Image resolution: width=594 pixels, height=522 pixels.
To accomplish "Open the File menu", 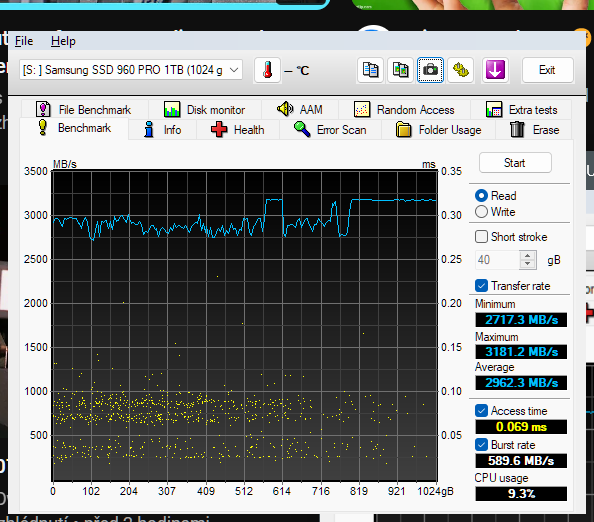I will pyautogui.click(x=24, y=41).
